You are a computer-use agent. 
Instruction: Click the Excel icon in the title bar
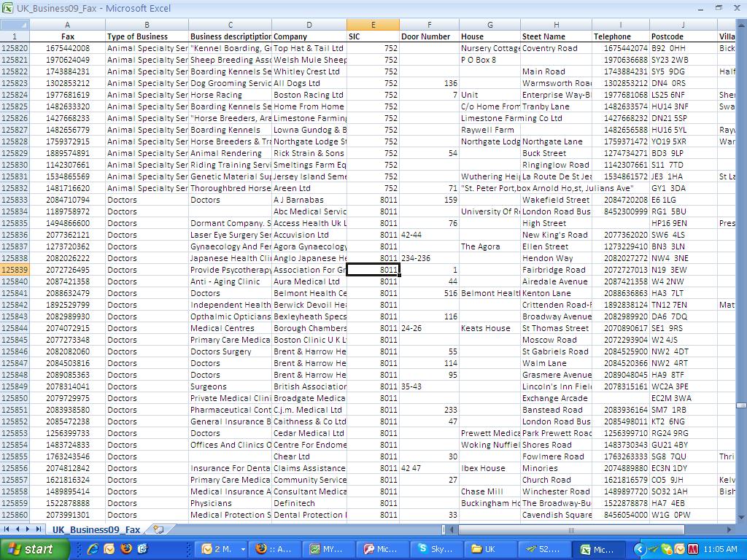click(7, 8)
